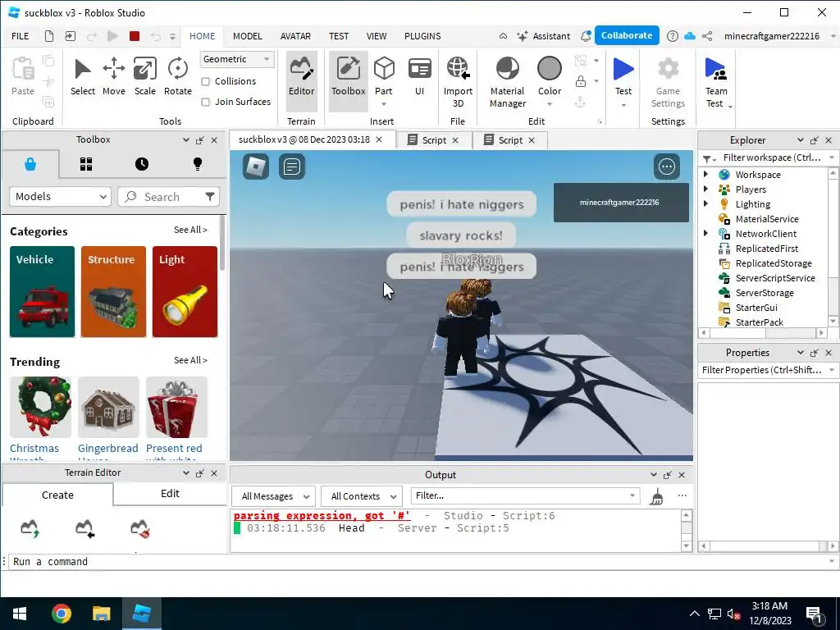840x630 pixels.
Task: Enable the Join Surfaces checkbox
Action: (x=205, y=102)
